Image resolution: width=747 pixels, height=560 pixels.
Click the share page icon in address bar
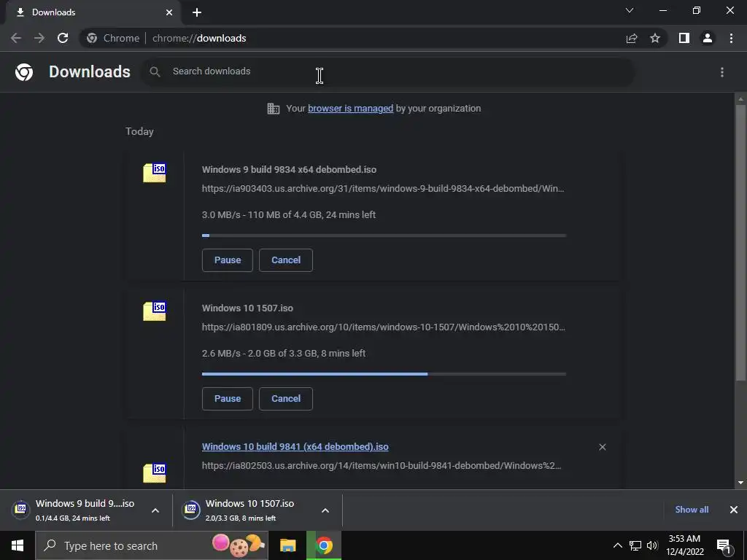pos(632,38)
